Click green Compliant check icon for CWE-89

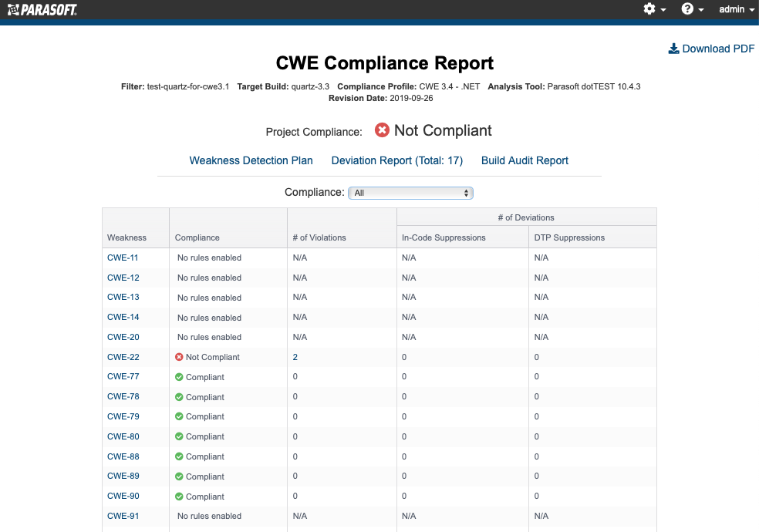click(179, 476)
